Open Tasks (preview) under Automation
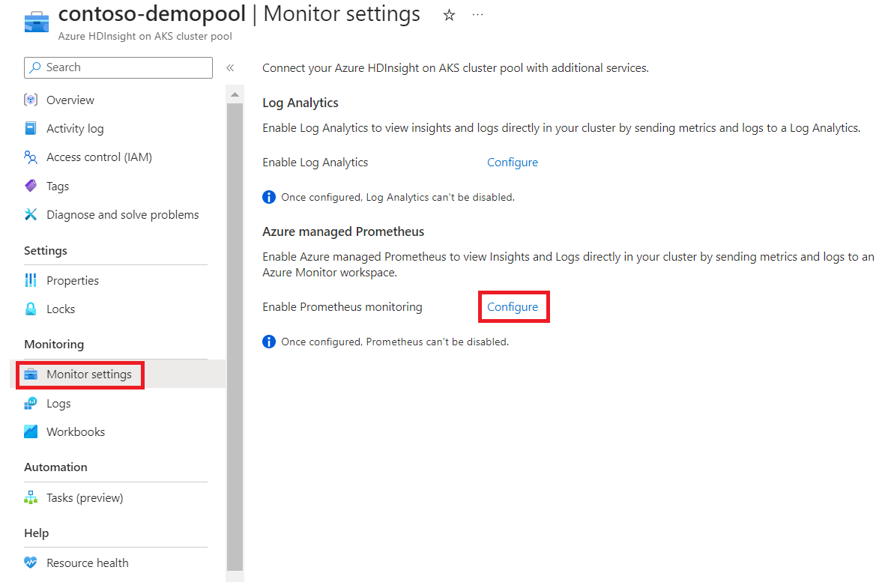Image resolution: width=894 pixels, height=588 pixels. click(73, 498)
